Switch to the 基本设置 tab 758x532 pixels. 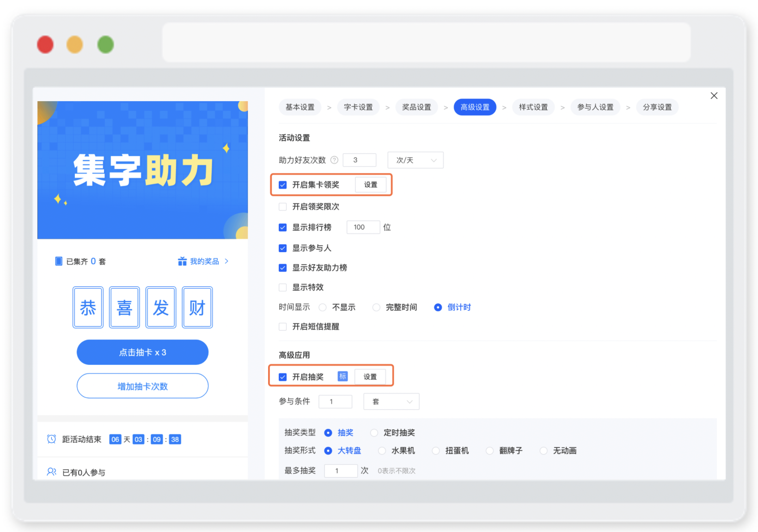tap(300, 107)
